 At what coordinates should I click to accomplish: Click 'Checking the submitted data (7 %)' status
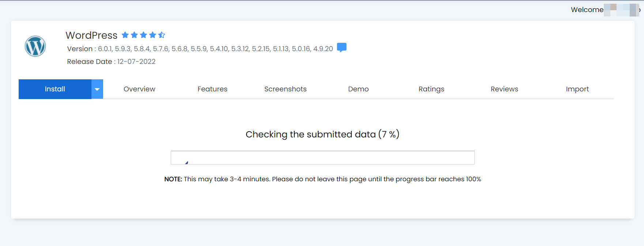pos(323,135)
